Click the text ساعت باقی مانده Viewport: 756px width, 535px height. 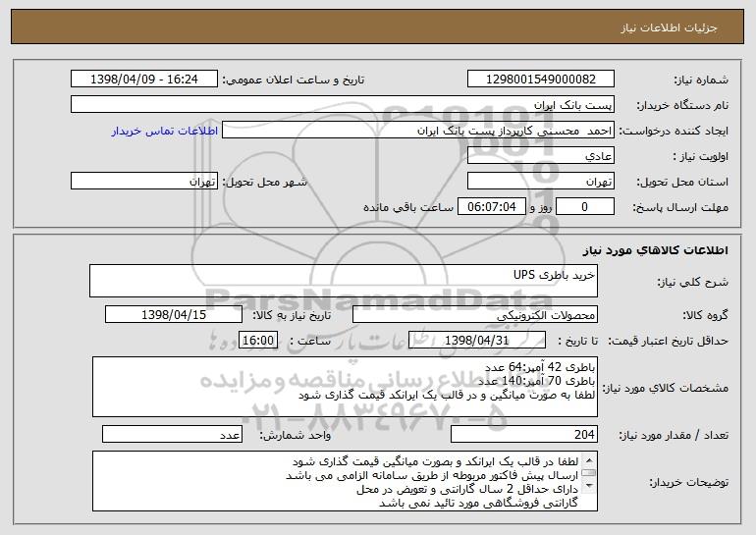pyautogui.click(x=408, y=207)
